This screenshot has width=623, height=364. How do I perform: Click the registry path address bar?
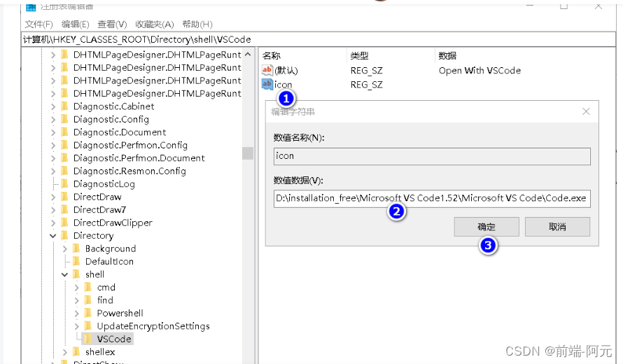point(318,39)
